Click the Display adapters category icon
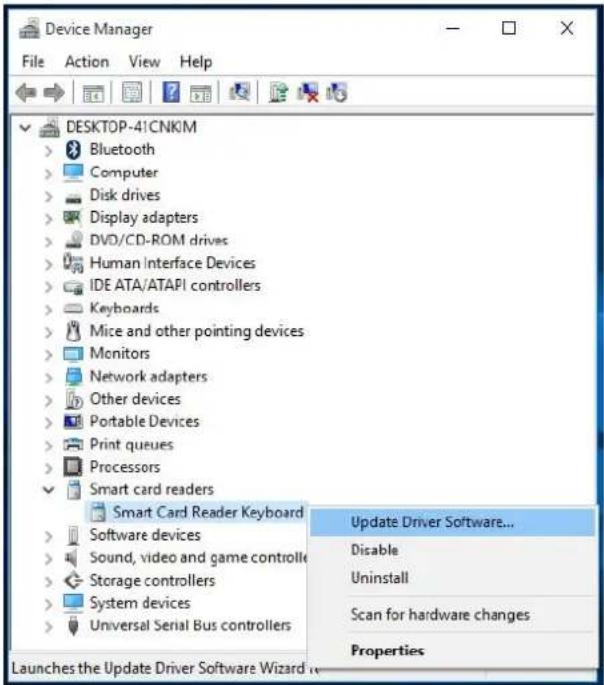 click(x=72, y=217)
